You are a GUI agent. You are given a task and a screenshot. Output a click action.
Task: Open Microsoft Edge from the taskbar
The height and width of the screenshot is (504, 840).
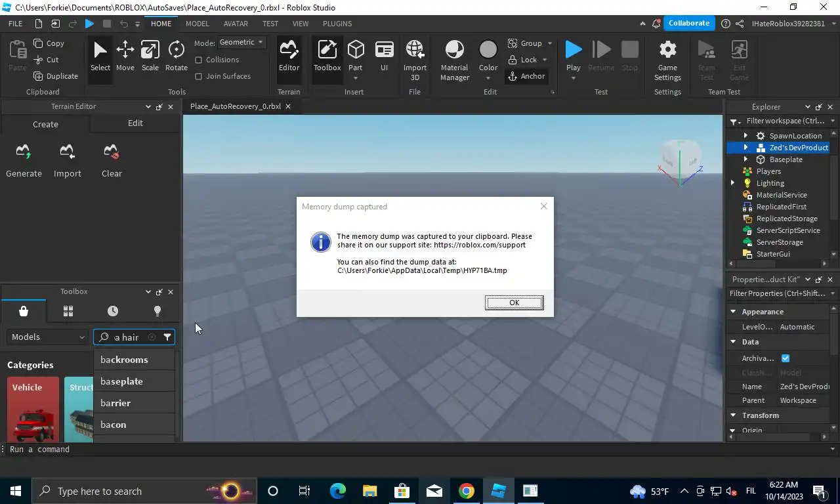click(x=337, y=491)
